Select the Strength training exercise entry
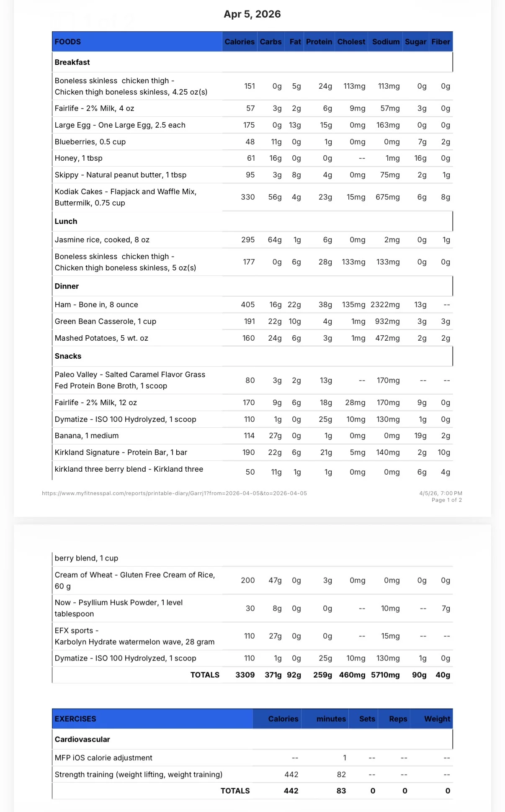Viewport: 505px width, 812px height. click(x=139, y=775)
